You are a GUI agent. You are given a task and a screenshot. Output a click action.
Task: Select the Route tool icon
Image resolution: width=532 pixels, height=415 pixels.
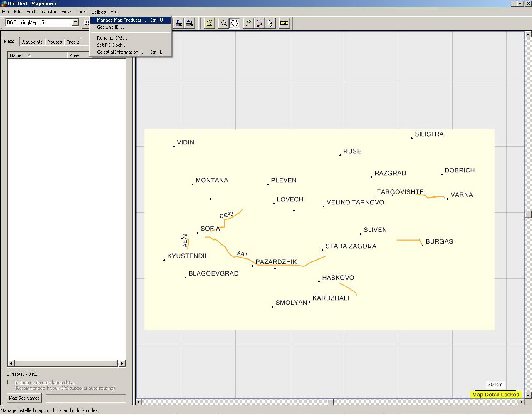click(x=259, y=23)
